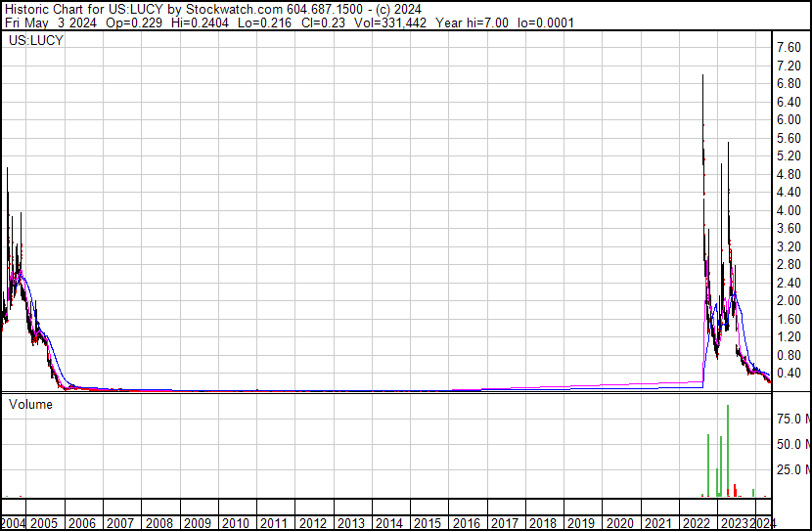Viewport: 812px width, 531px height.
Task: Click the tallest green volume bar near 2023
Action: click(x=728, y=450)
